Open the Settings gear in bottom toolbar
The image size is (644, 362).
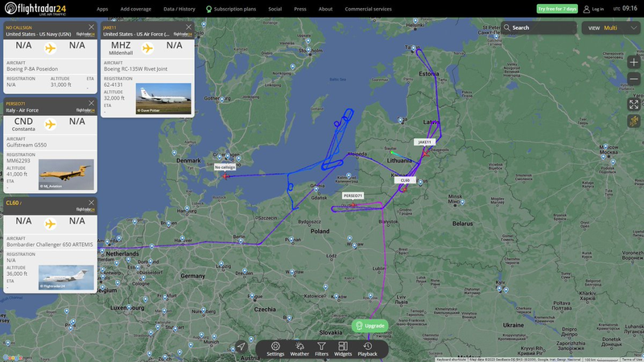(x=275, y=349)
